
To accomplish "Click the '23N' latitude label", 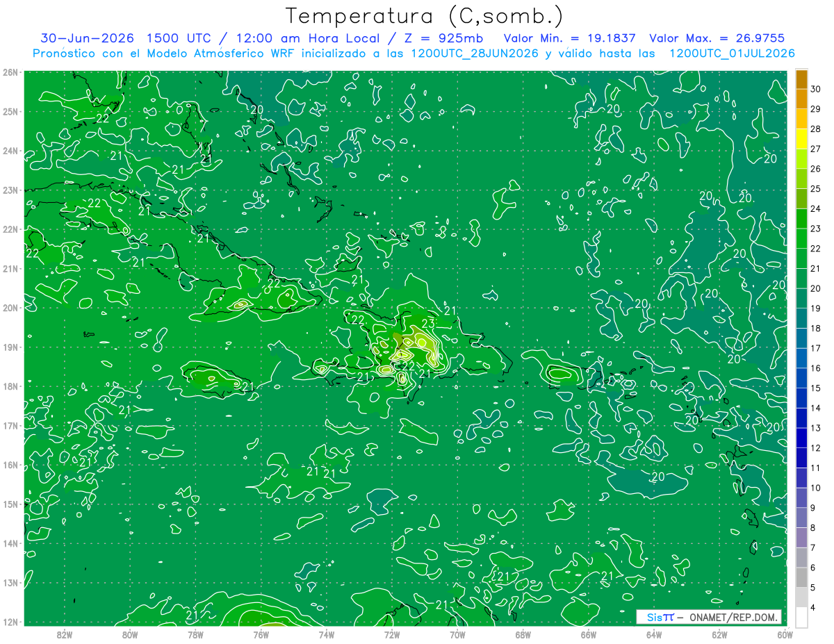I will 10,190.
